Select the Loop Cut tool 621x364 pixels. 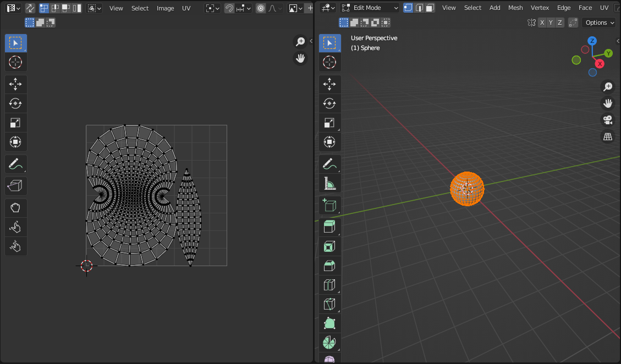click(329, 284)
